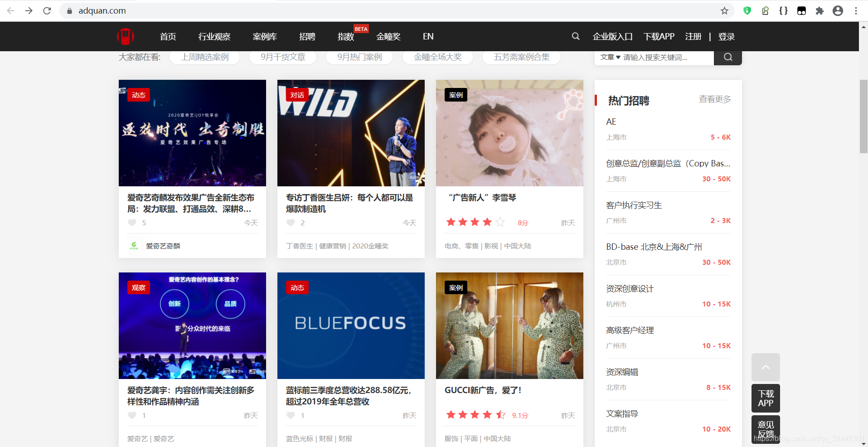
Task: Open the 首页 nav menu item
Action: [x=168, y=36]
